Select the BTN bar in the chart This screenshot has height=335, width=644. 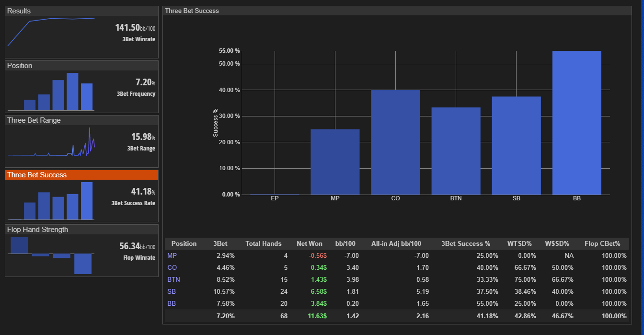(456, 151)
